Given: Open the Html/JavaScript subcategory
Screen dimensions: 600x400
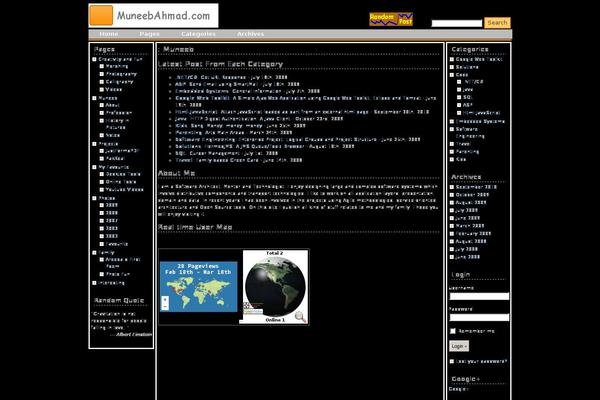Looking at the screenshot, I should coord(481,113).
